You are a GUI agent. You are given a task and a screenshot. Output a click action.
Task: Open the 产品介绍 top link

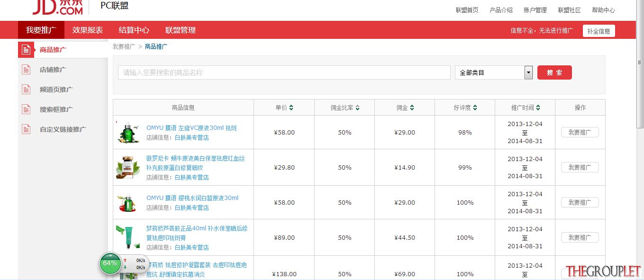tap(501, 10)
